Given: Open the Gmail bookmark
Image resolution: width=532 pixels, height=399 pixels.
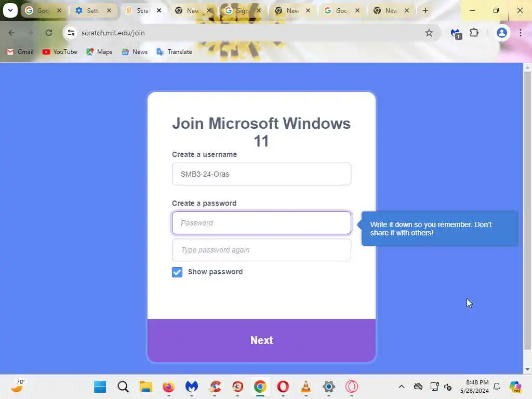Looking at the screenshot, I should (20, 51).
